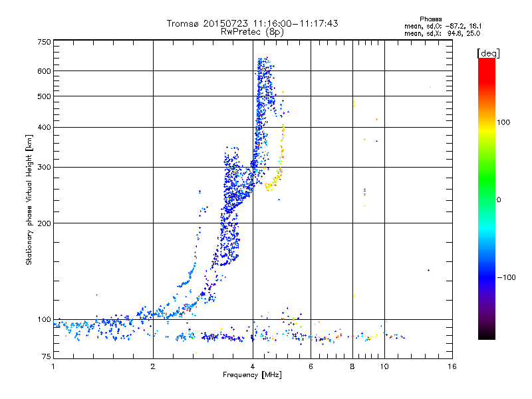Click the phase colorbar

tap(487, 198)
